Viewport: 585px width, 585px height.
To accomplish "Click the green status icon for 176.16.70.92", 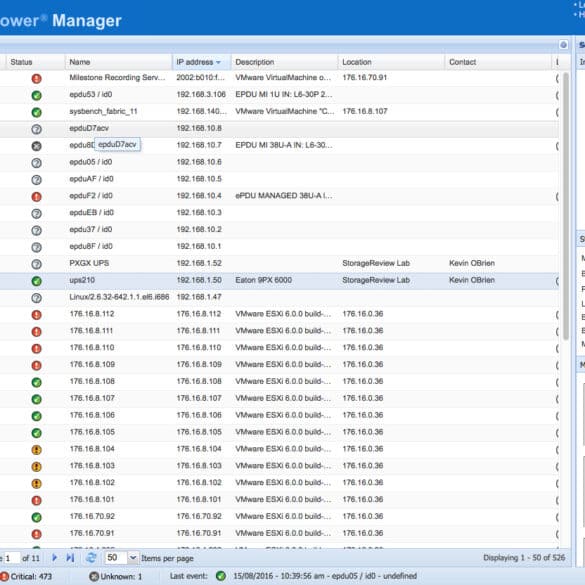I will point(37,517).
